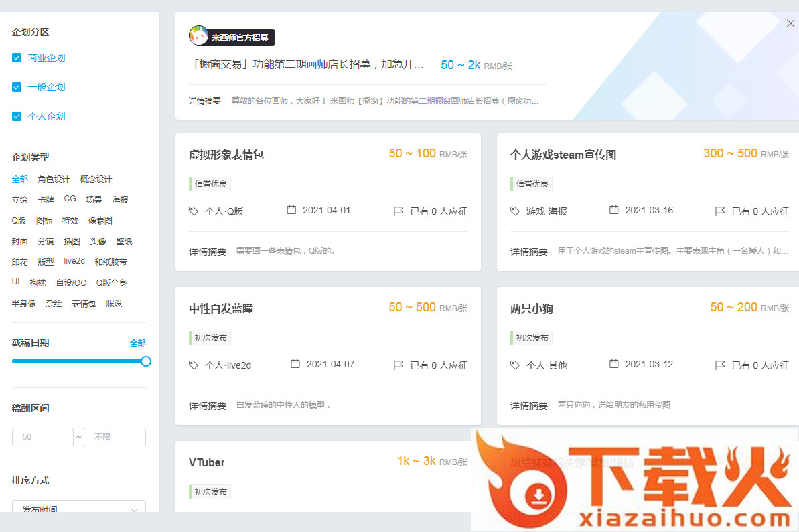Pick the 分镜 type filter
Image resolution: width=799 pixels, height=532 pixels.
(x=46, y=242)
